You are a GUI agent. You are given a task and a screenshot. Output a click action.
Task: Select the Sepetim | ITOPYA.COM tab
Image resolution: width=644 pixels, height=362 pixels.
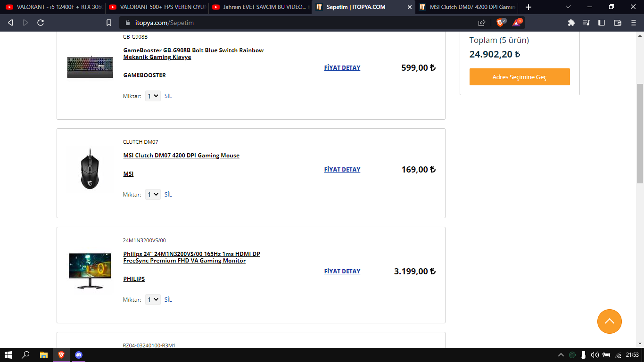click(x=363, y=7)
